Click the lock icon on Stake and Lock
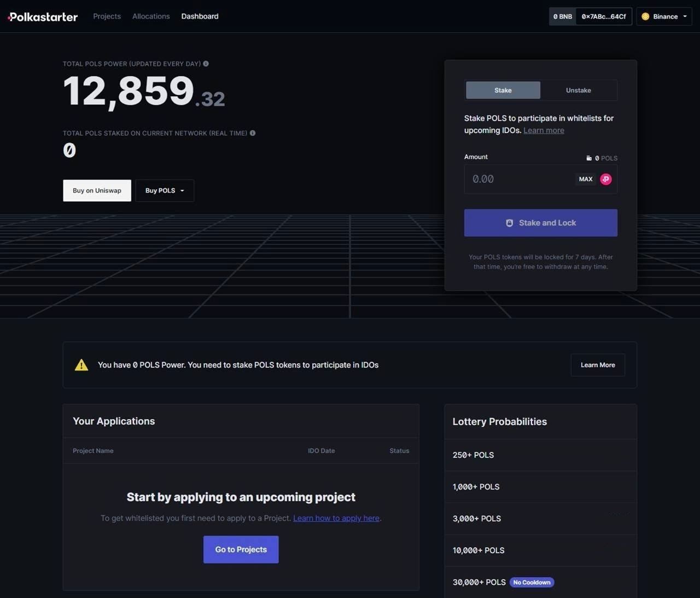The image size is (700, 598). click(510, 223)
